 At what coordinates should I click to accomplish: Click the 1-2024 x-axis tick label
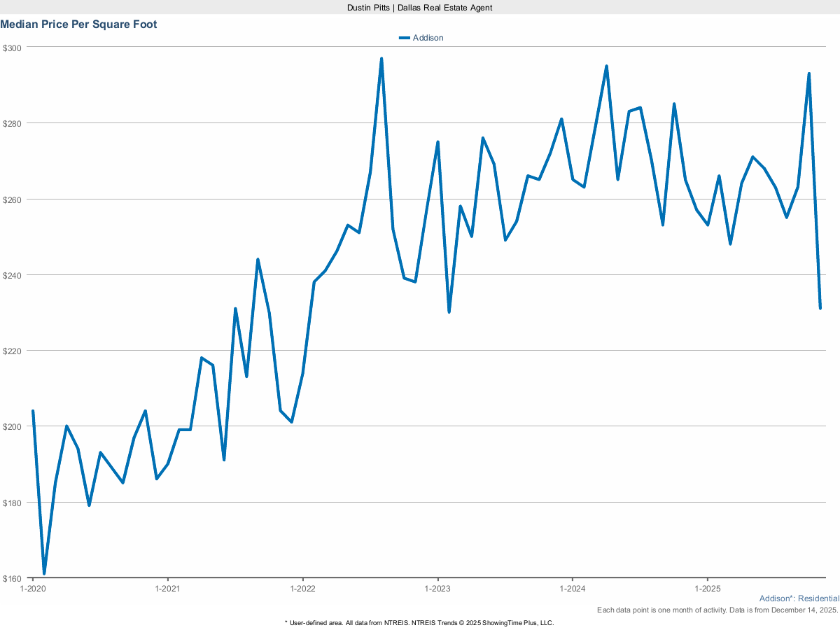573,589
